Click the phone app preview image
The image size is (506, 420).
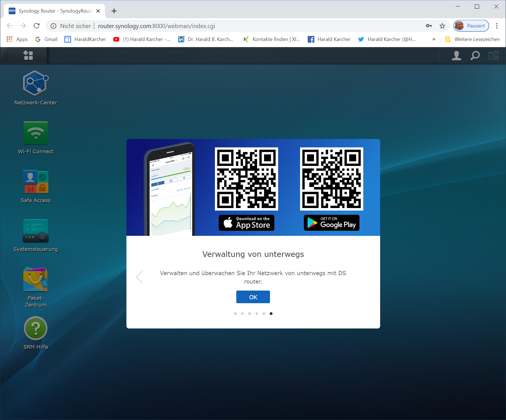coord(169,189)
